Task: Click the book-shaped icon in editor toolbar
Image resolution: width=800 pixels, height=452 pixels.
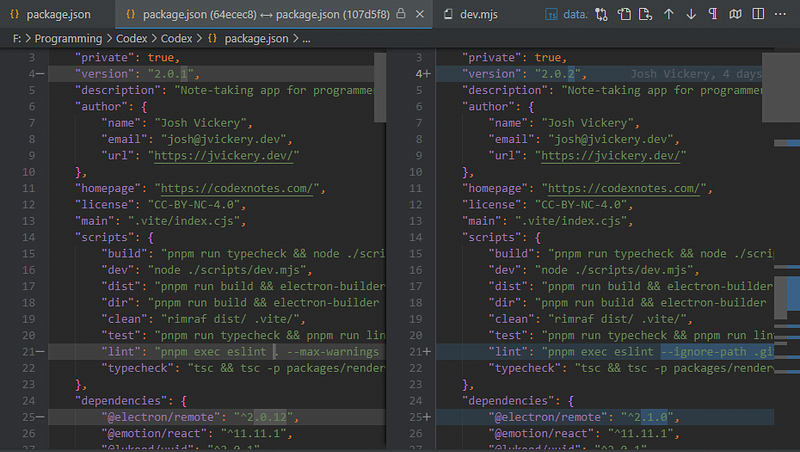Action: click(736, 15)
